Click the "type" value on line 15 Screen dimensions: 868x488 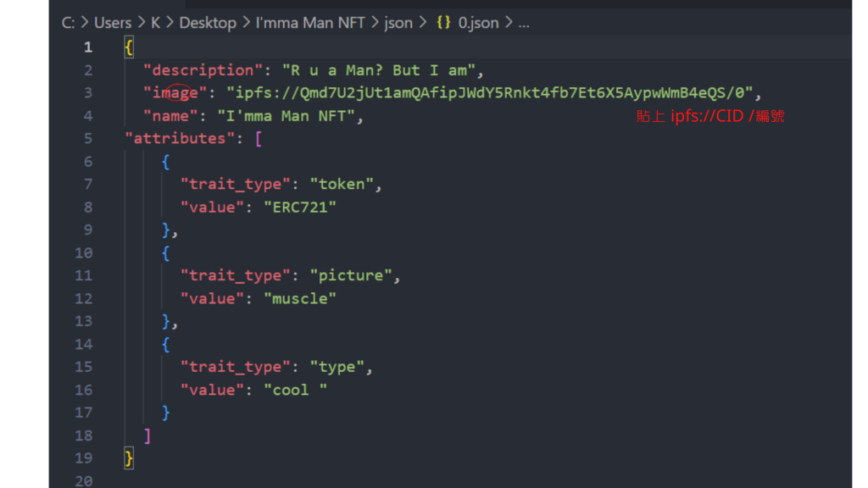pos(337,367)
